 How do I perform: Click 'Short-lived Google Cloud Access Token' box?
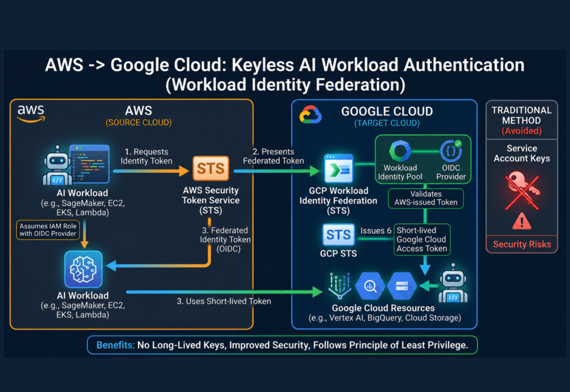click(x=422, y=239)
